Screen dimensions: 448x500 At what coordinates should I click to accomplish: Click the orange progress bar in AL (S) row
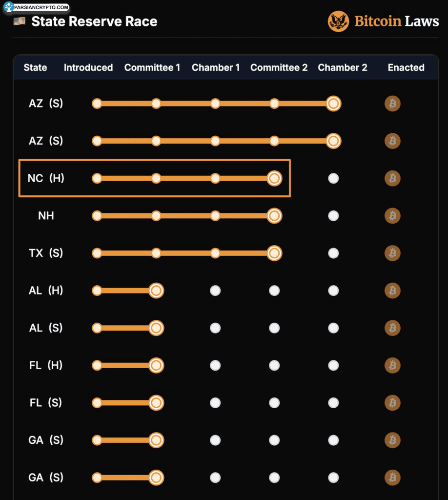[126, 328]
